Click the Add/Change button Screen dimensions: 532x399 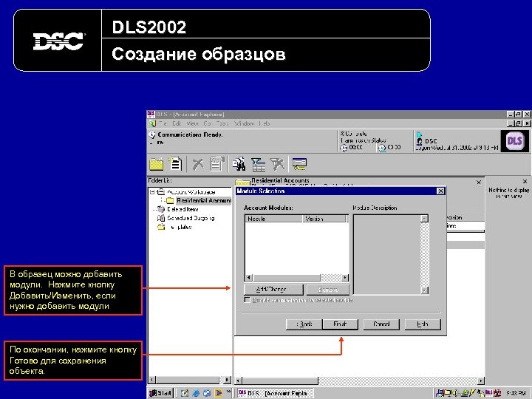[273, 290]
